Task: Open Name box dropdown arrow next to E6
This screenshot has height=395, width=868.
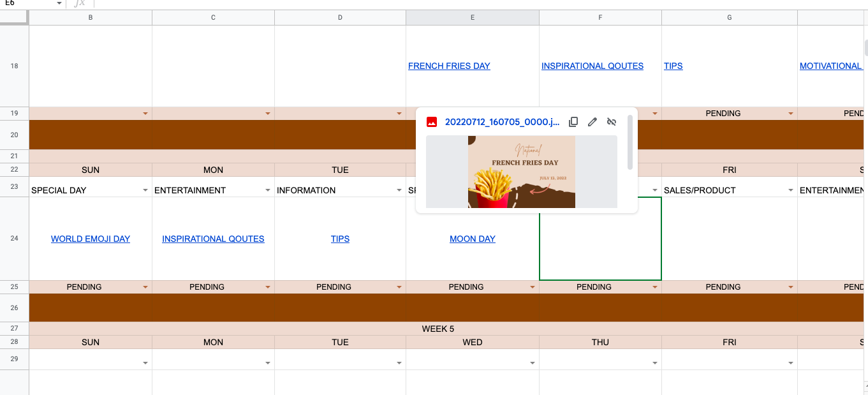Action: 59,3
